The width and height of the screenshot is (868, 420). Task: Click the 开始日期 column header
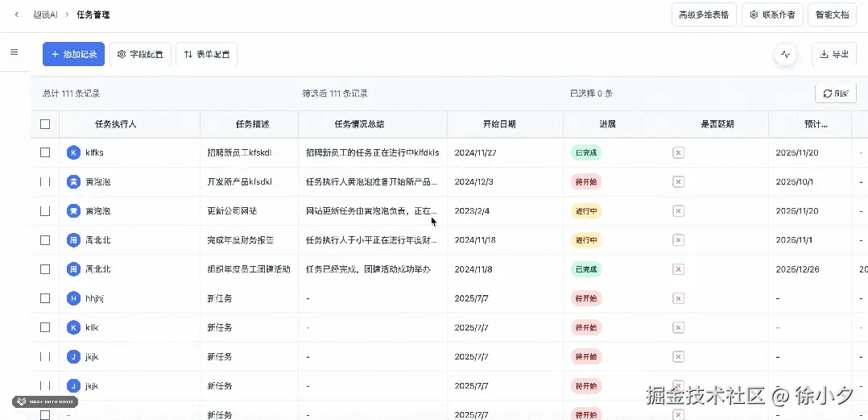pos(499,124)
